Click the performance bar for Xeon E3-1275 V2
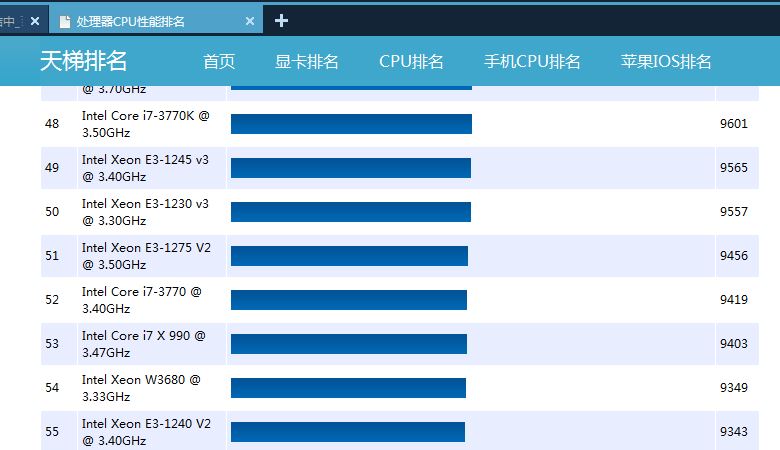780x450 pixels. (x=349, y=256)
